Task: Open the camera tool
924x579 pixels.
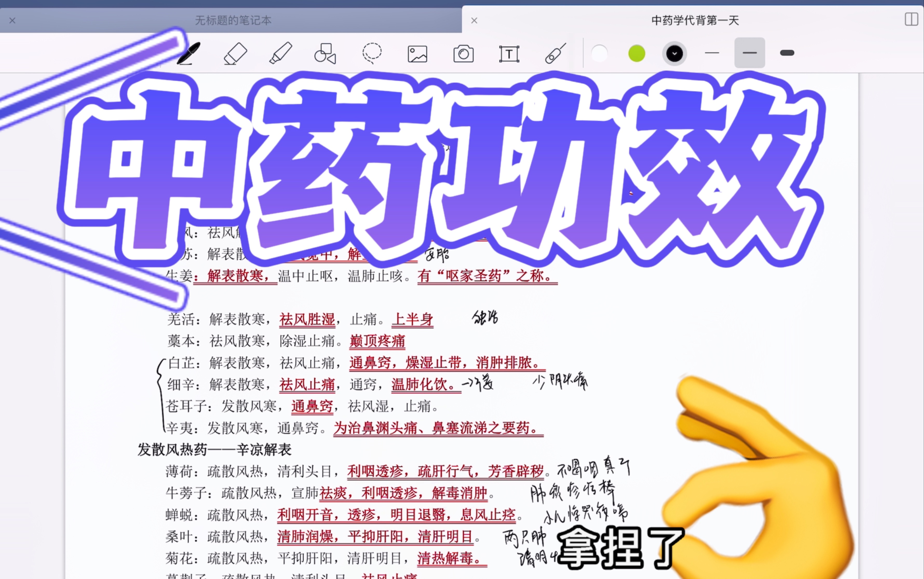Action: [463, 53]
